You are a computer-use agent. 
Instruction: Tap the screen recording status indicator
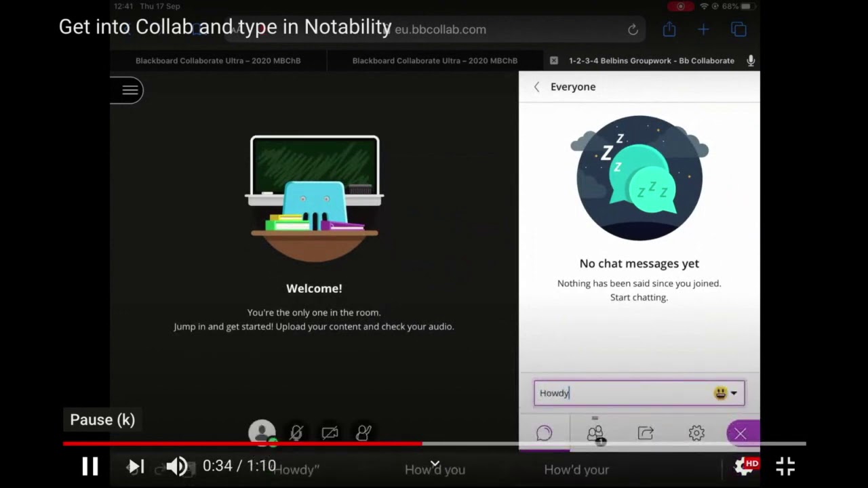[x=680, y=6]
